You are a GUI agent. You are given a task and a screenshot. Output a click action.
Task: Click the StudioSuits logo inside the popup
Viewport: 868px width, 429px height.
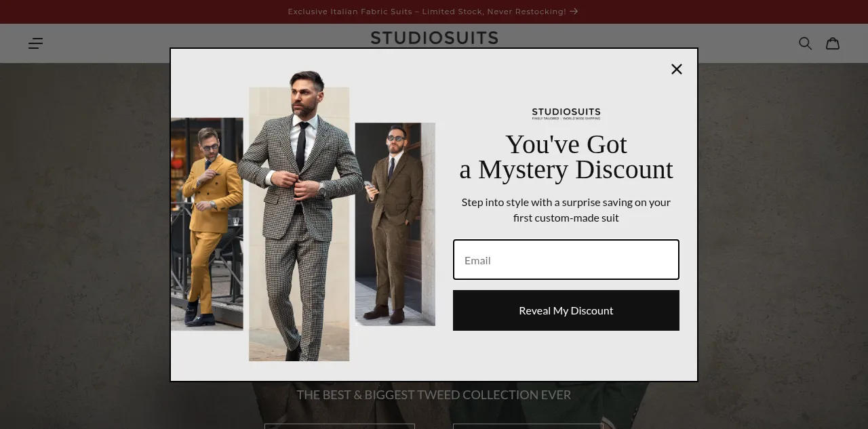(x=566, y=114)
